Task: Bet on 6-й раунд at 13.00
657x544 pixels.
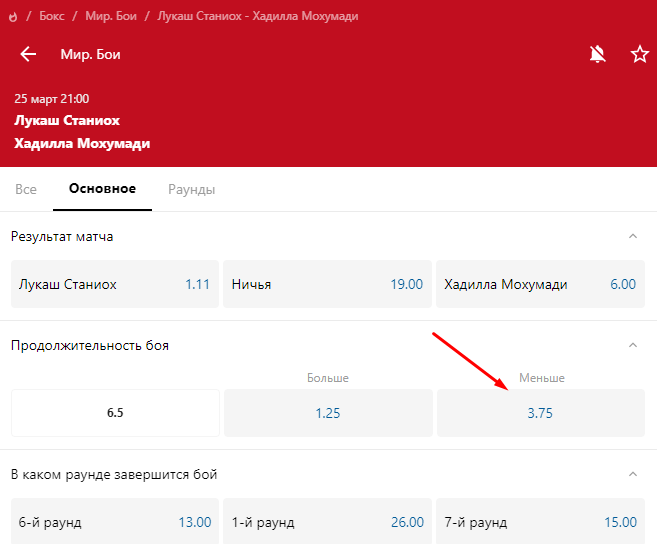Action: 115,521
